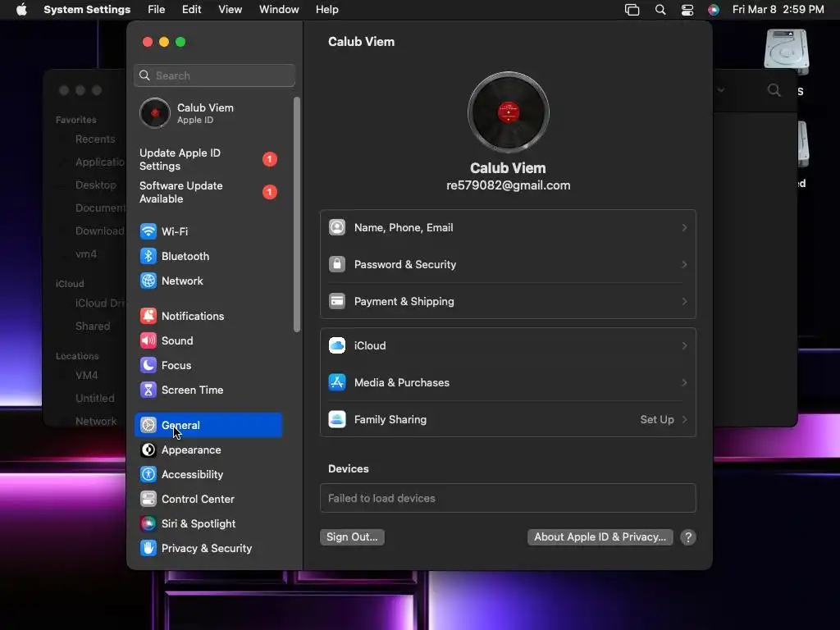Select vm4 in Finder sidebar favorites
This screenshot has width=840, height=630.
(x=86, y=254)
